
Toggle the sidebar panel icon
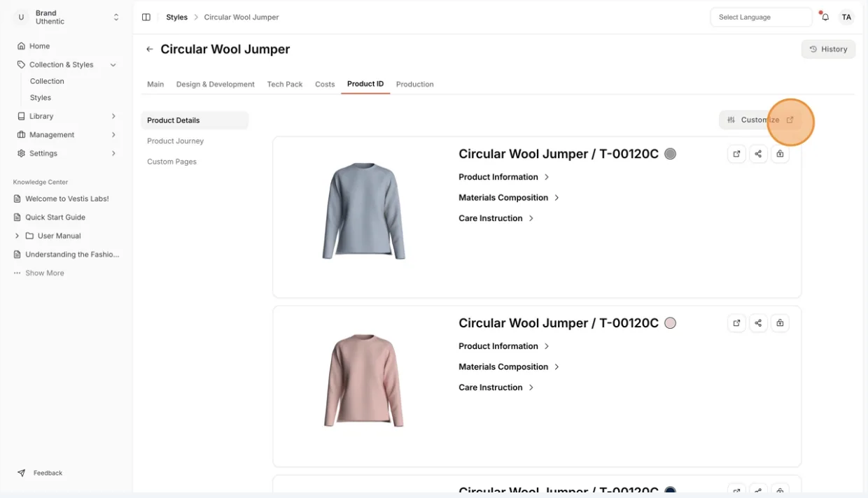[146, 17]
